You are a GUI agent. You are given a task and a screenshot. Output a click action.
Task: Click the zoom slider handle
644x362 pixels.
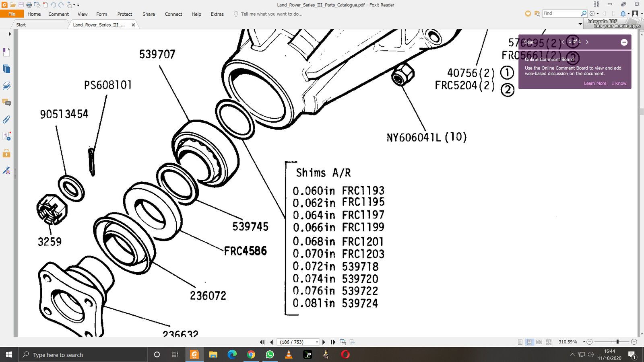[617, 342]
